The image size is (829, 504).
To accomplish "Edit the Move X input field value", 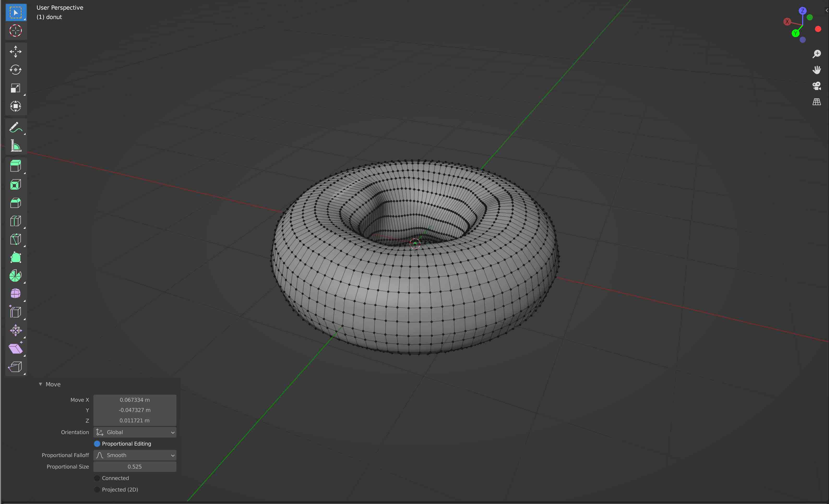I will pos(135,399).
